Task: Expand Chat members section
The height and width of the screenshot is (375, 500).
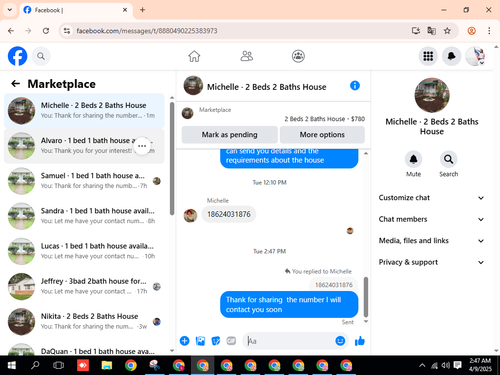Action: (431, 219)
